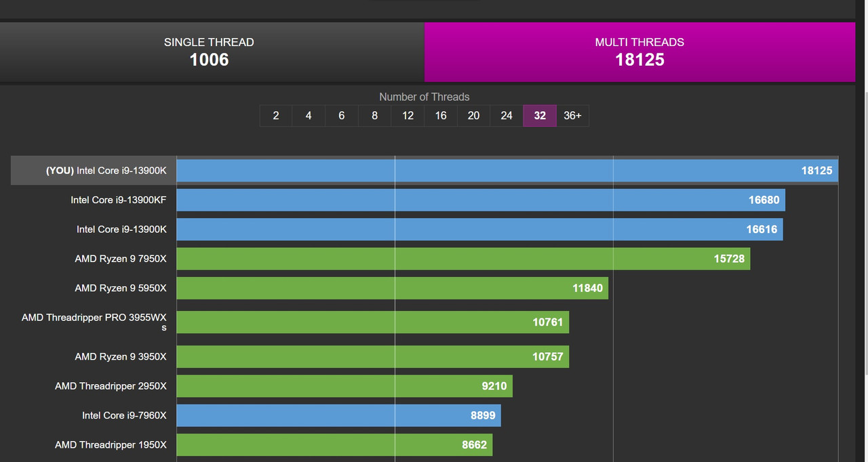The image size is (868, 462).
Task: Choose 8 threads in thread selector
Action: coord(374,116)
